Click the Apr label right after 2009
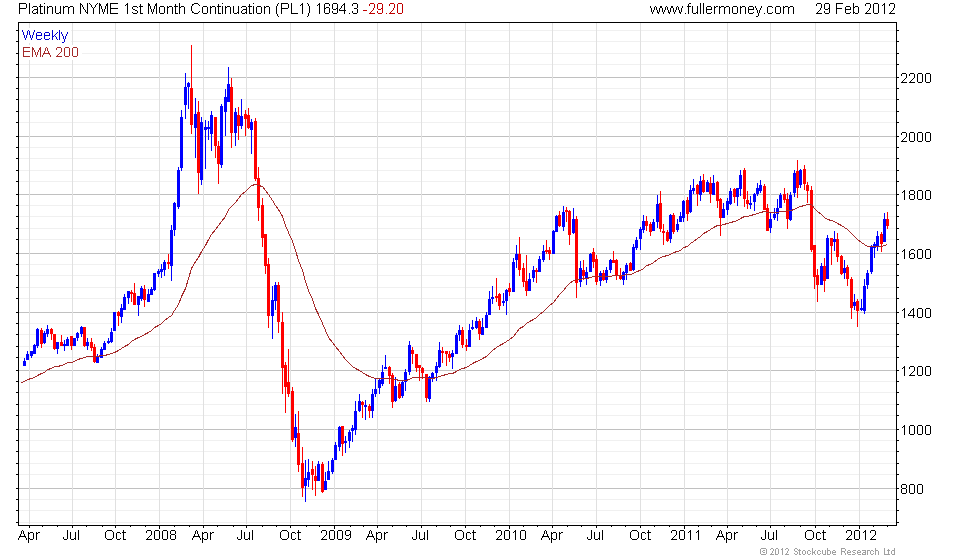This screenshot has height=560, width=980. point(377,536)
